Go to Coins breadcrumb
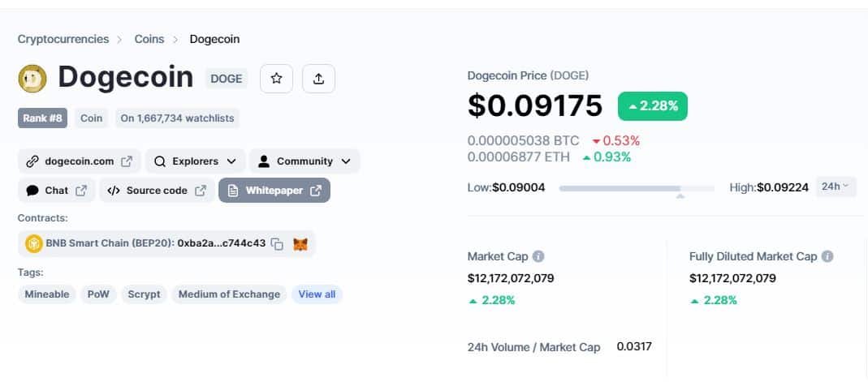Viewport: 868px width, 382px height. (x=149, y=39)
